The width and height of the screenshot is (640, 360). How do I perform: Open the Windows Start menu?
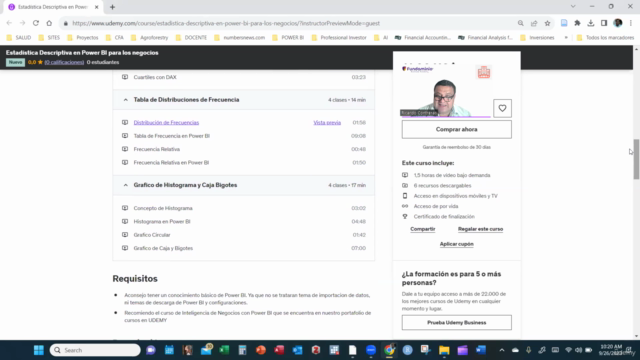tap(39, 350)
